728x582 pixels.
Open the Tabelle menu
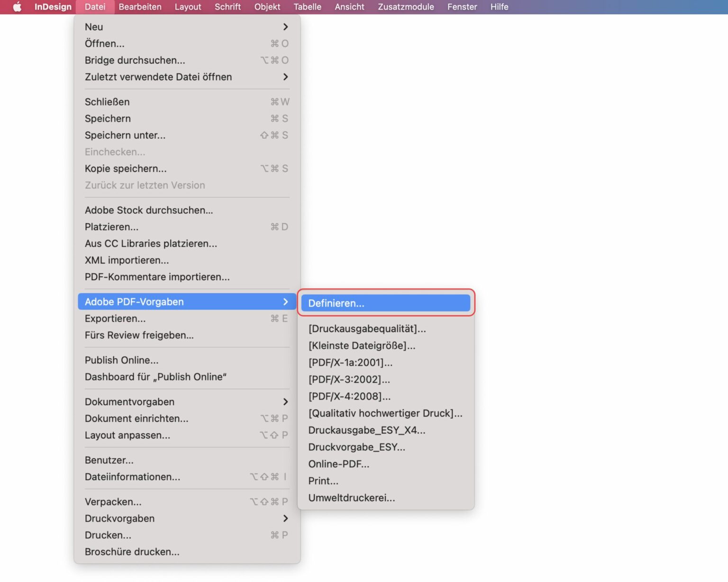(x=307, y=7)
